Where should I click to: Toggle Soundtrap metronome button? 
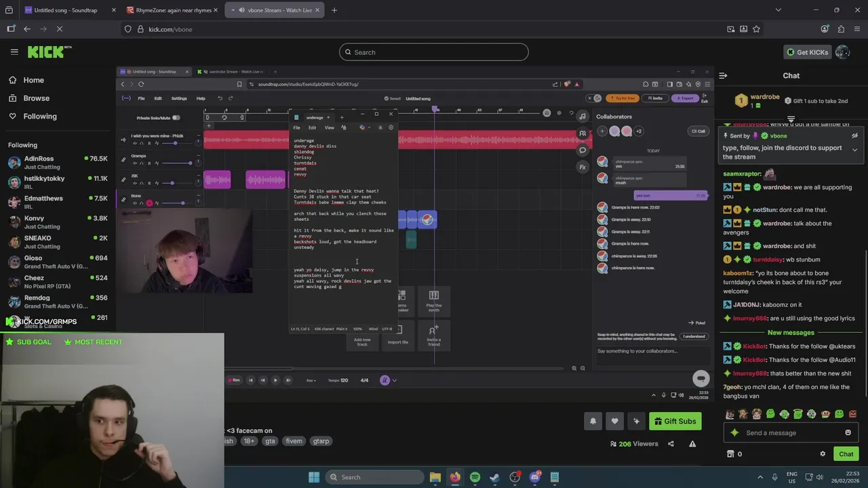[384, 380]
